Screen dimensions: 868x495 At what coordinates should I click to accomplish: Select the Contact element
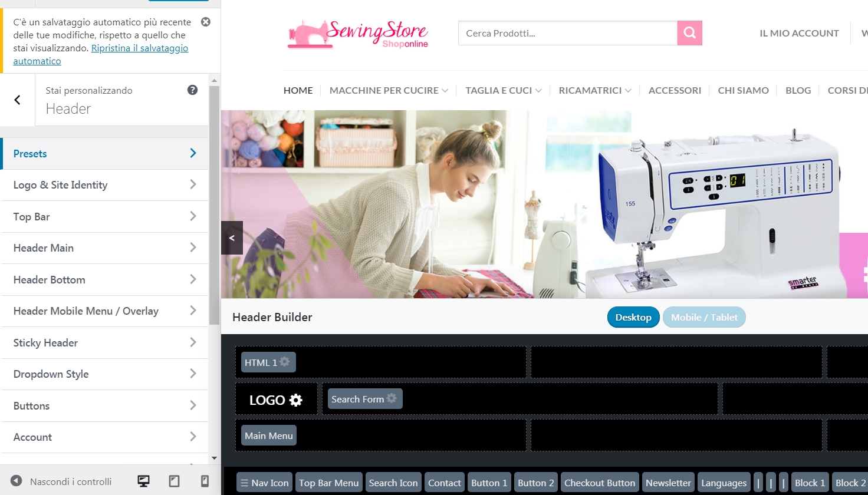click(x=445, y=483)
